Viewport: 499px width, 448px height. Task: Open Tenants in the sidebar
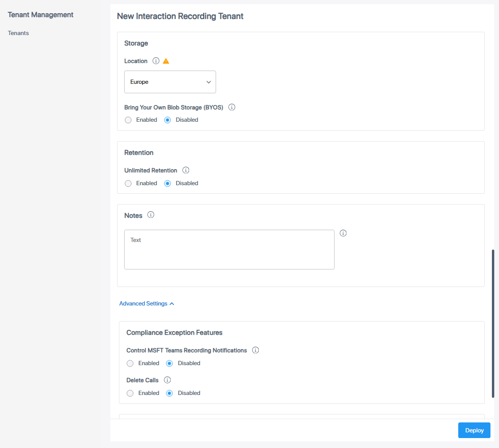pyautogui.click(x=18, y=33)
